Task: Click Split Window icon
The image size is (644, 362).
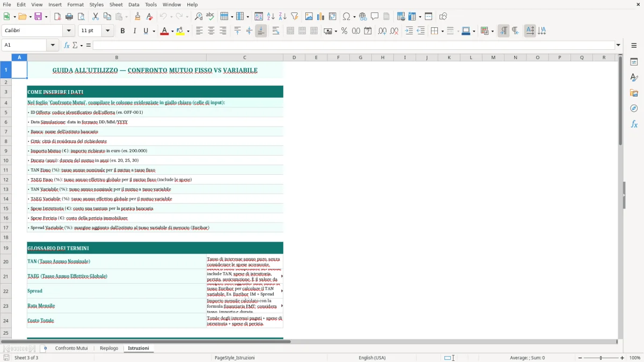Action: click(x=429, y=17)
